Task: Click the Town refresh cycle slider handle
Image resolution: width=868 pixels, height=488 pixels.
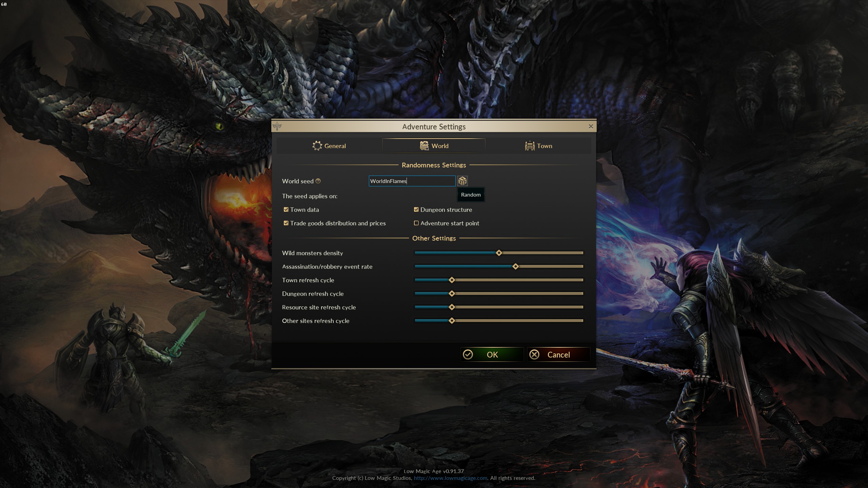Action: pos(452,280)
